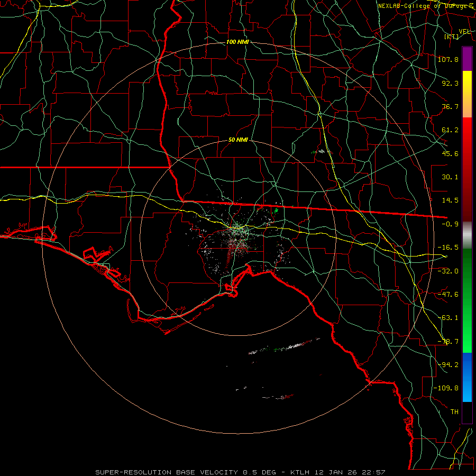Select the 14.5 value on velocity scale
The height and width of the screenshot is (476, 476).
(450, 200)
